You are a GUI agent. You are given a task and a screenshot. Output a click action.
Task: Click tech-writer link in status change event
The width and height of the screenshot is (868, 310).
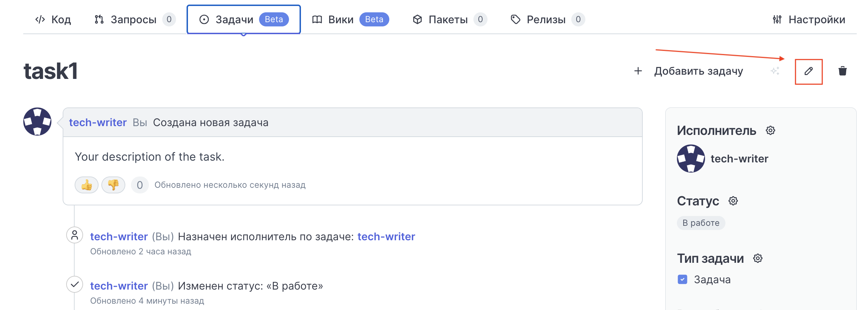coord(119,286)
